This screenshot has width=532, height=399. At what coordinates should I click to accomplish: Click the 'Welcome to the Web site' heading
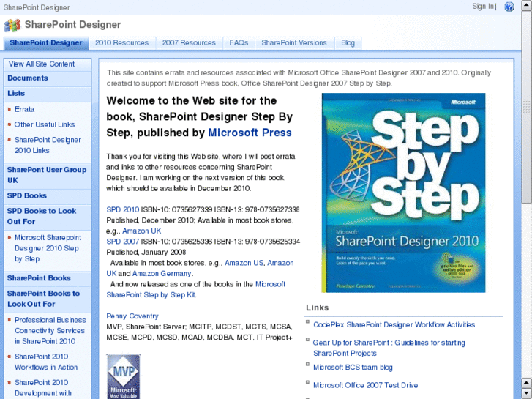click(x=200, y=116)
